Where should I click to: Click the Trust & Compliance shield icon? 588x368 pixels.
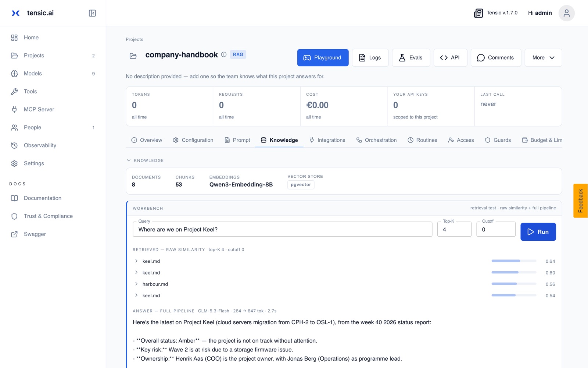[x=14, y=216]
